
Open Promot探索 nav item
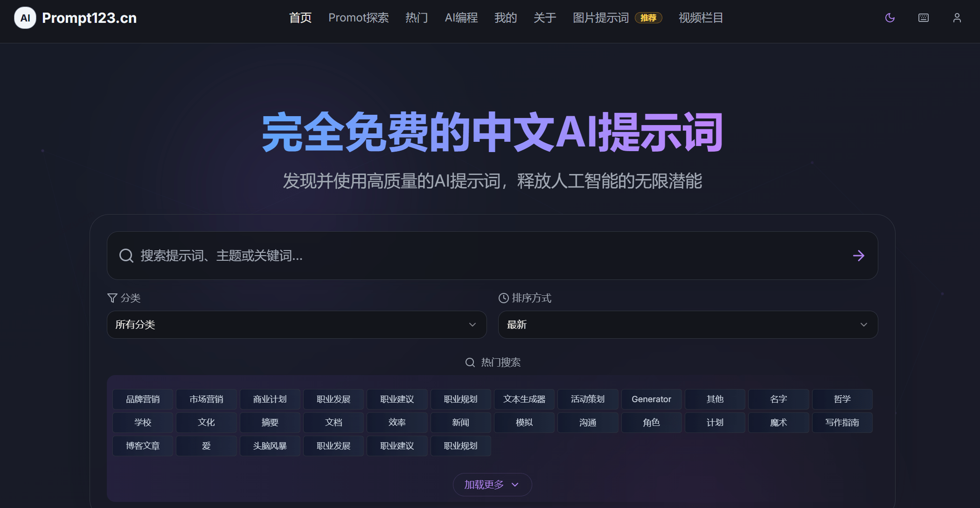359,18
